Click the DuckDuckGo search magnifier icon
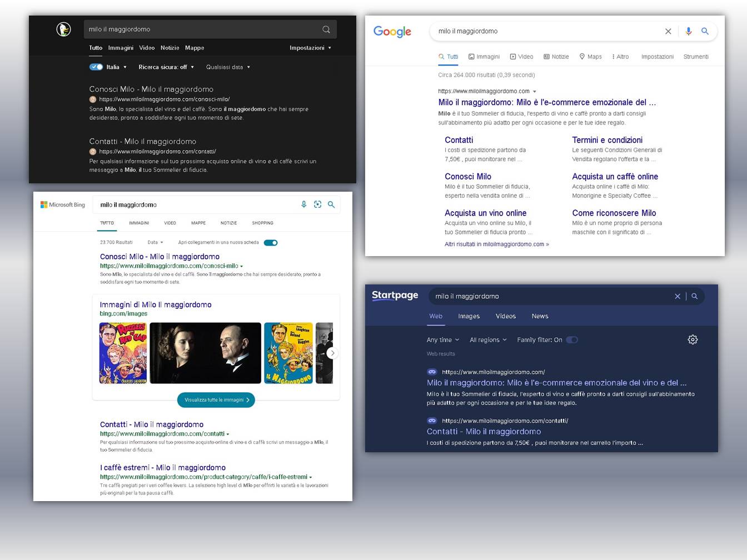Screen dimensions: 747x560 pos(326,29)
